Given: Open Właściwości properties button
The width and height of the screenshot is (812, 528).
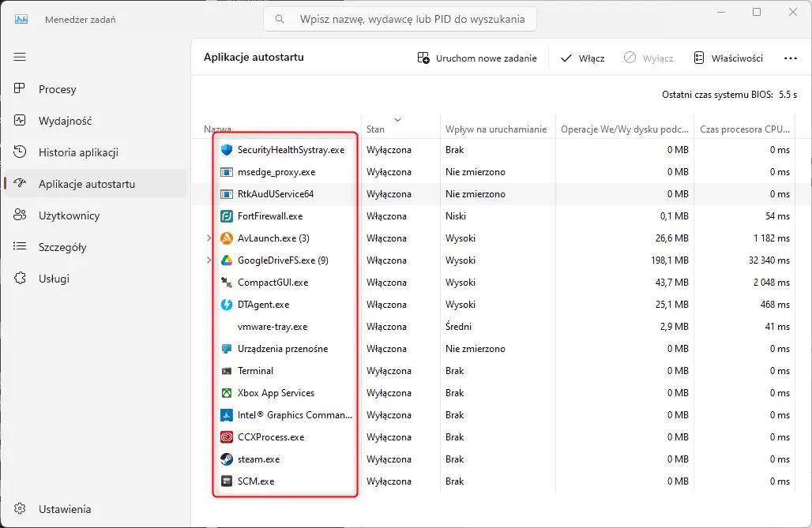Looking at the screenshot, I should pyautogui.click(x=728, y=58).
